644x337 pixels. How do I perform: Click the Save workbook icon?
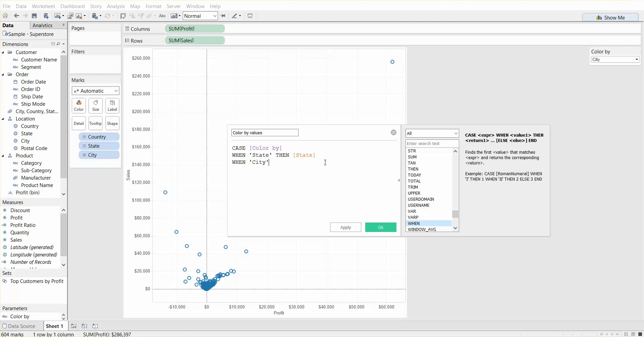click(34, 16)
